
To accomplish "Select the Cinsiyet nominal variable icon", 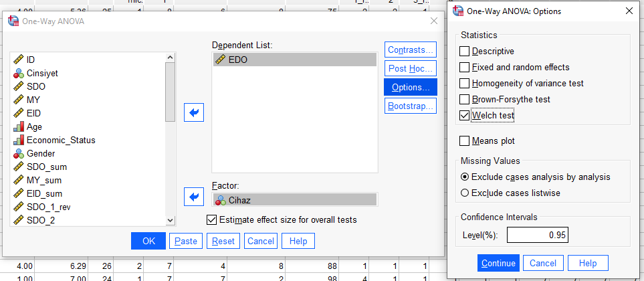I will 19,73.
